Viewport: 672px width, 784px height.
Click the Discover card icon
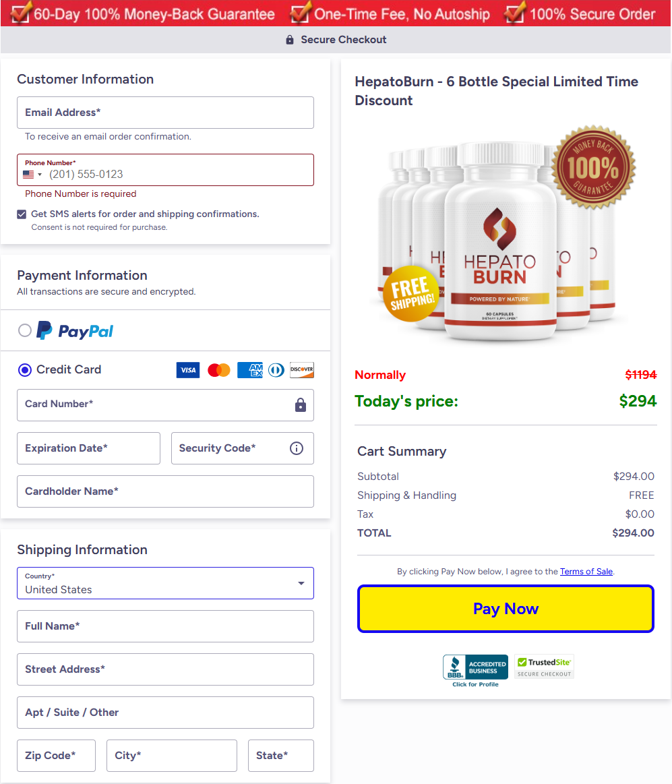coord(302,370)
